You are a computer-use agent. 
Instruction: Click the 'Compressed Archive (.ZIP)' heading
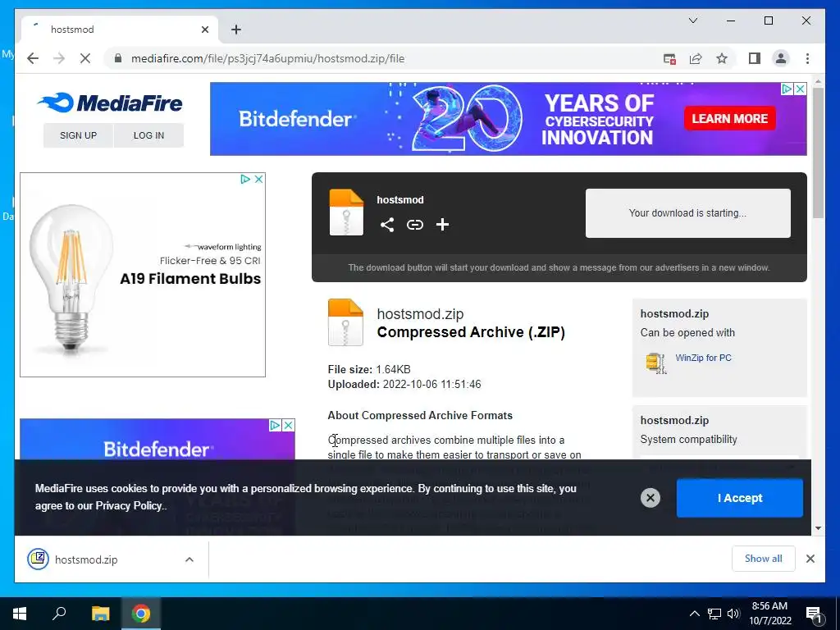click(x=471, y=332)
